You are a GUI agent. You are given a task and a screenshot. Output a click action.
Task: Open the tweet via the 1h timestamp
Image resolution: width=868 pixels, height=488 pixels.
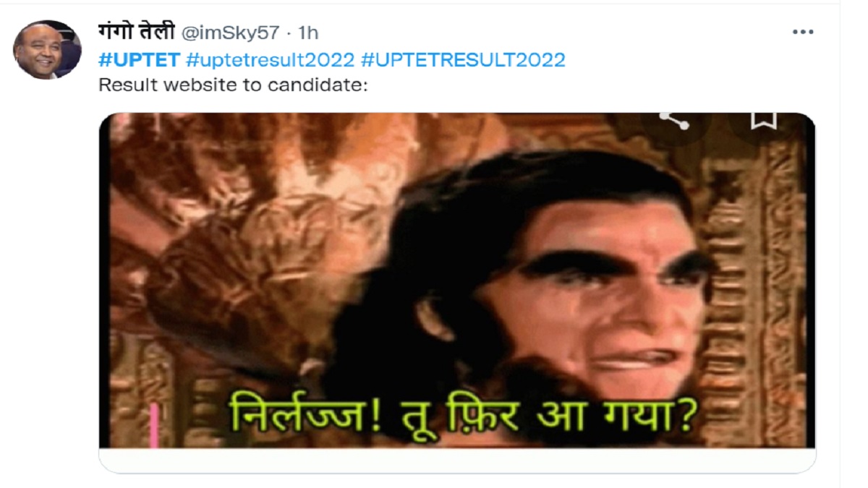point(308,33)
